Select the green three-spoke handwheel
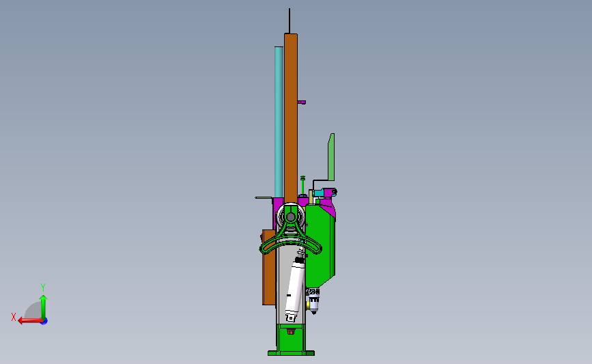This screenshot has height=364, width=592. [x=290, y=234]
